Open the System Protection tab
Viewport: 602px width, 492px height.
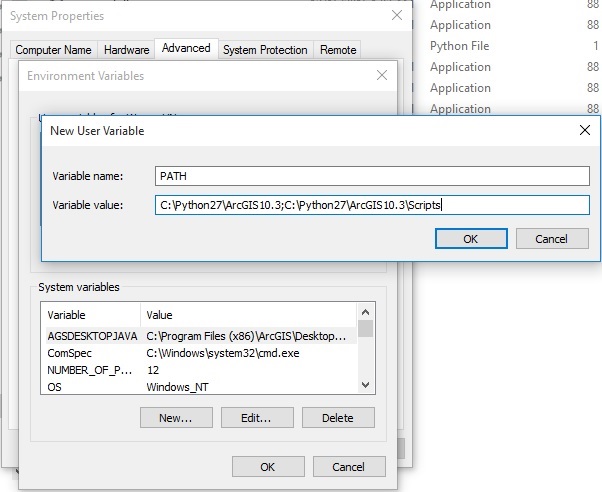click(265, 50)
